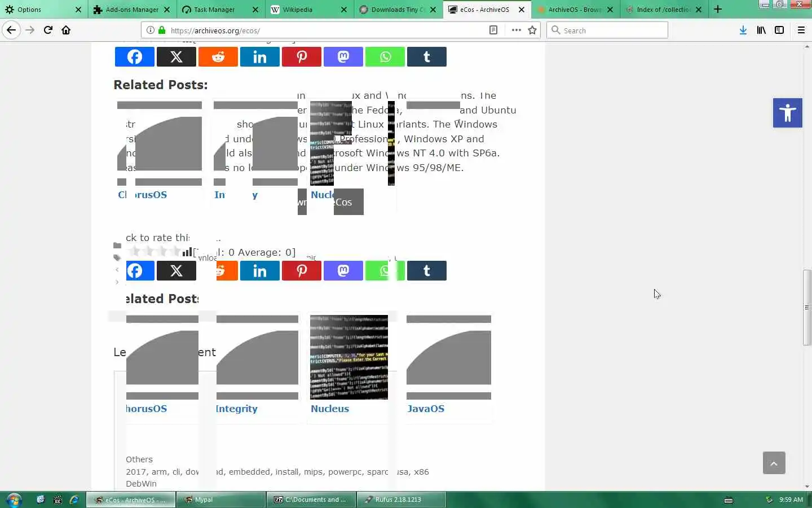Switch to the Options tab
The height and width of the screenshot is (508, 812).
tap(44, 9)
